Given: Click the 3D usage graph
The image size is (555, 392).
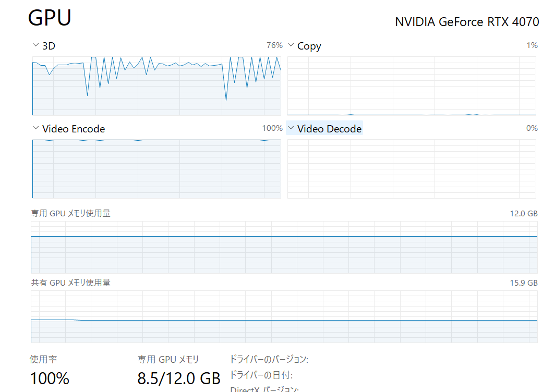Looking at the screenshot, I should (x=156, y=85).
